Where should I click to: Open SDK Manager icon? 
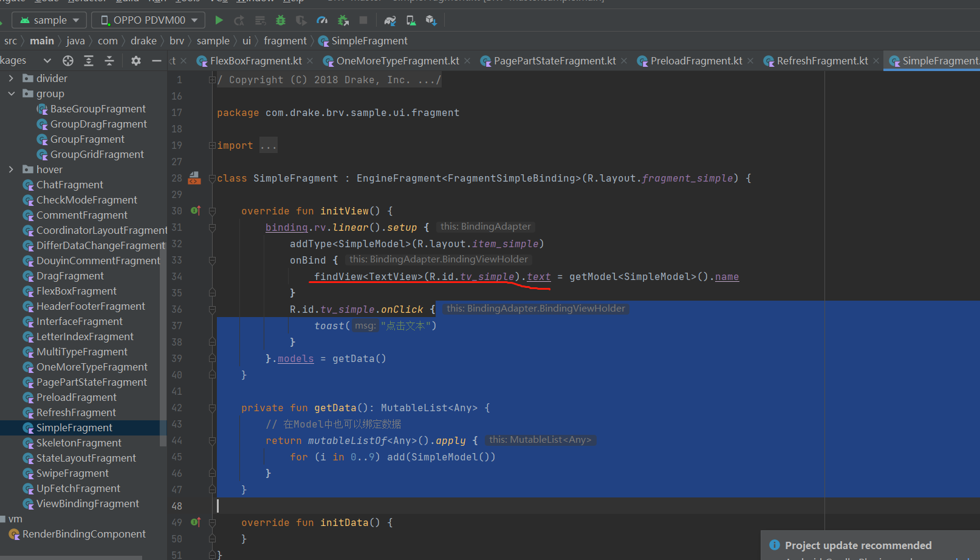tap(431, 20)
